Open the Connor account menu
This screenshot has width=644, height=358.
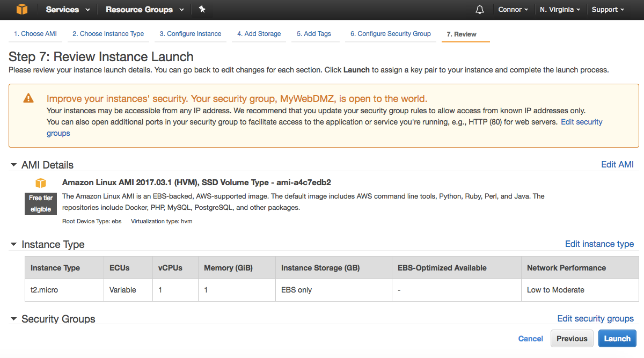pos(513,10)
